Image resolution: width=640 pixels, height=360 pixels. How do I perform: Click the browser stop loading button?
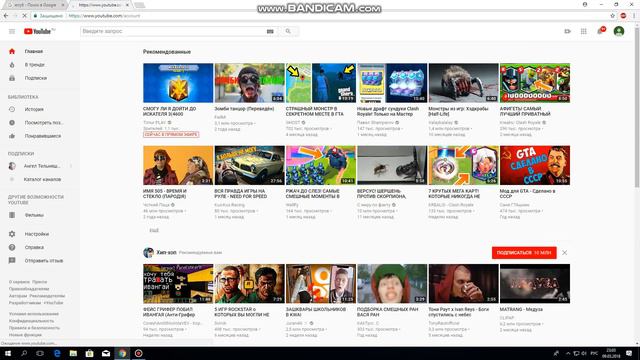pyautogui.click(x=24, y=16)
